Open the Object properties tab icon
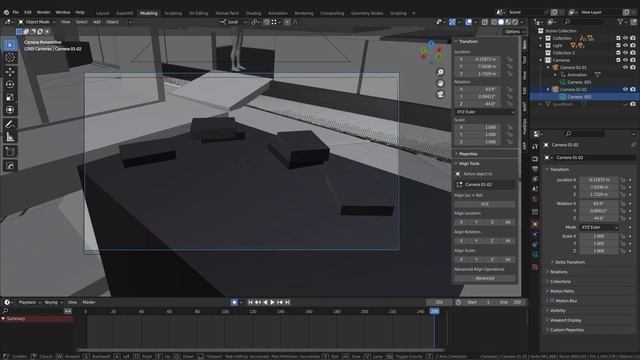The image size is (640, 360). click(535, 224)
